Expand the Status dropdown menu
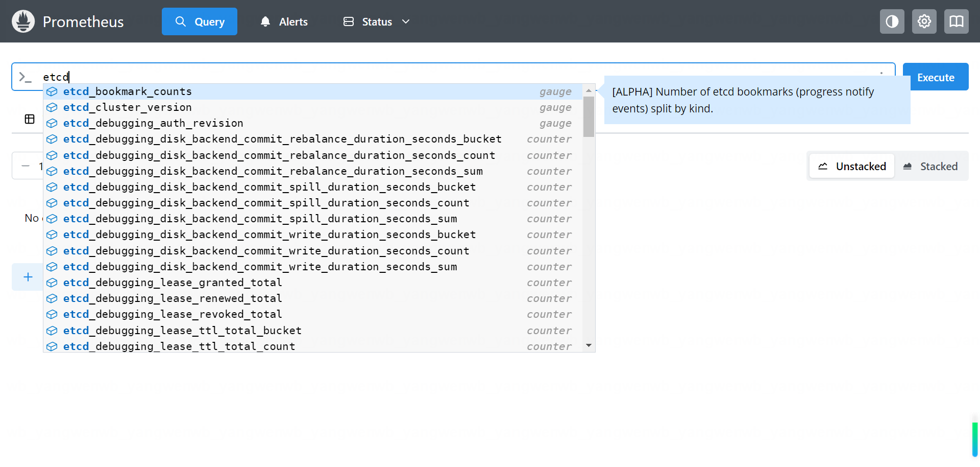The height and width of the screenshot is (467, 980). pyautogui.click(x=377, y=21)
